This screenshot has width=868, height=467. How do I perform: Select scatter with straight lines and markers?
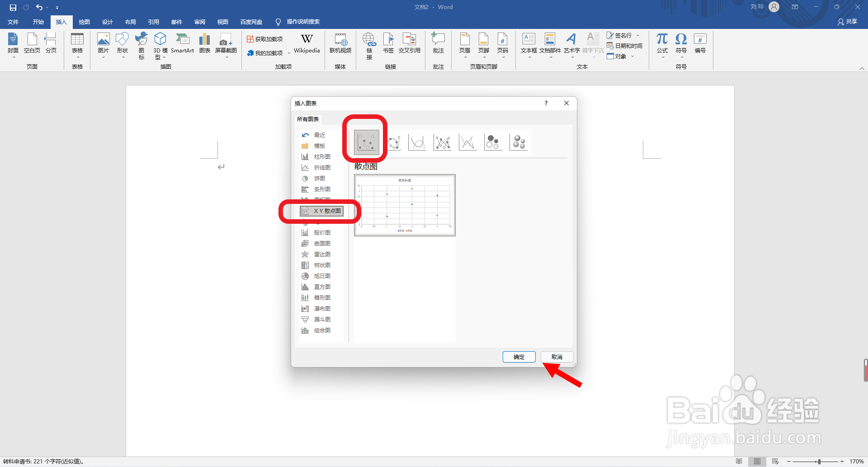(442, 142)
